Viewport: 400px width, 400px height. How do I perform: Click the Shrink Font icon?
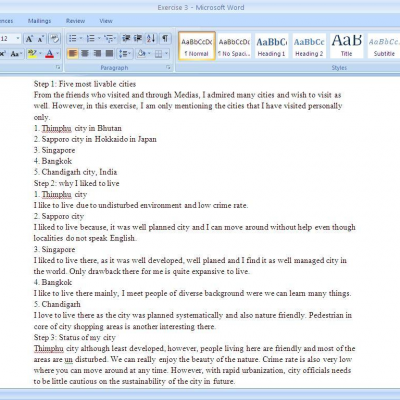pyautogui.click(x=41, y=39)
